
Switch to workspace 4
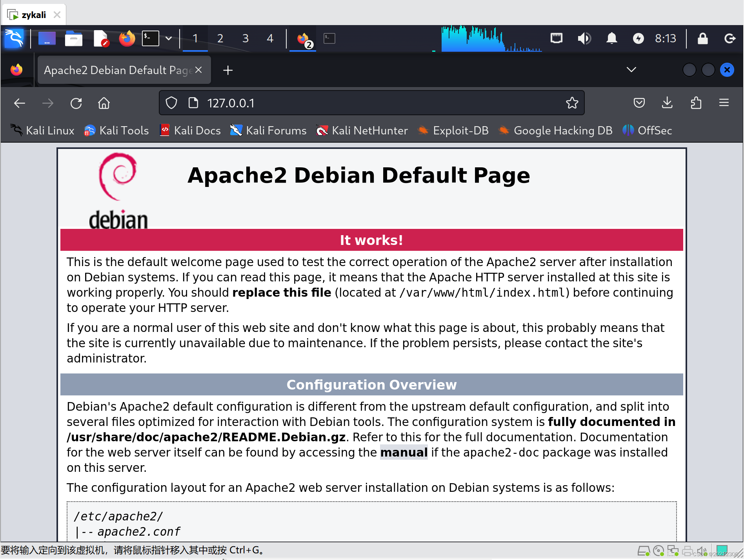point(270,38)
